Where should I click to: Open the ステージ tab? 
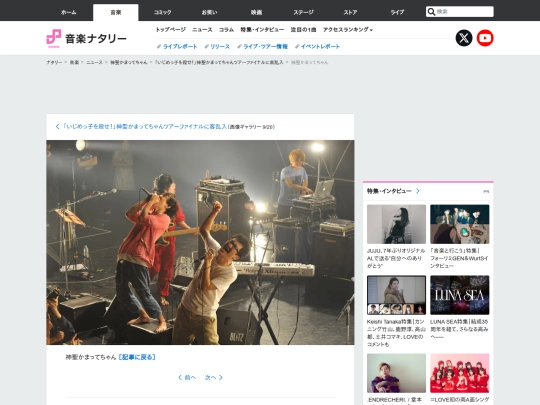pos(303,12)
